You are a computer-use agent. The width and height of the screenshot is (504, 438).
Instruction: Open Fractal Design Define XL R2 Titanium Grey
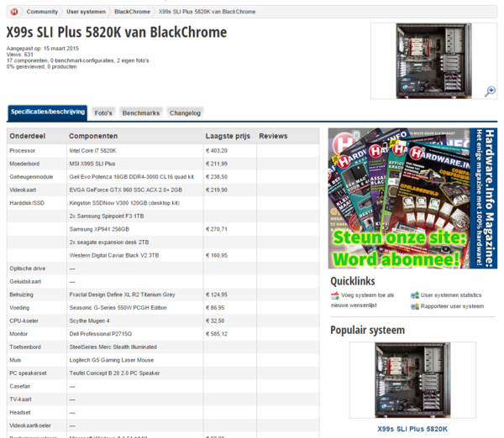point(122,295)
